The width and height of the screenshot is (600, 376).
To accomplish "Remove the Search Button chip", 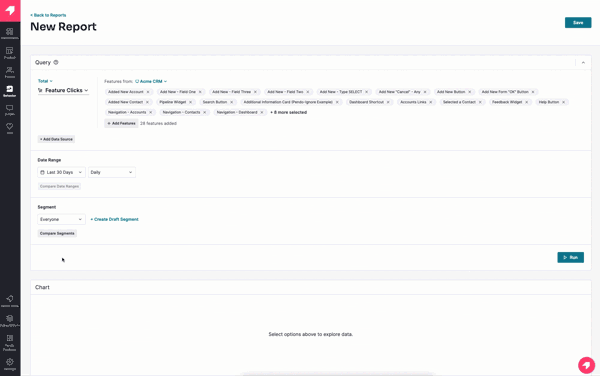I will pos(232,102).
